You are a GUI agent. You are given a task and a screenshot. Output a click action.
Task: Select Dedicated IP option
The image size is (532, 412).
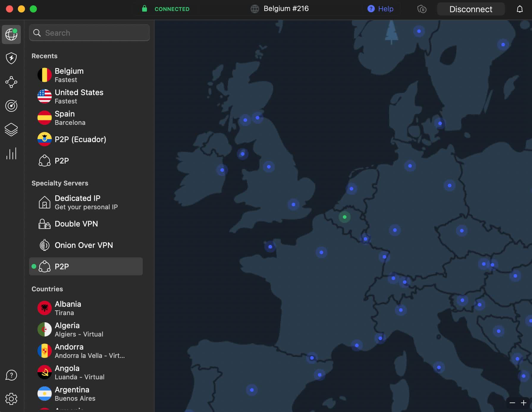pyautogui.click(x=77, y=202)
